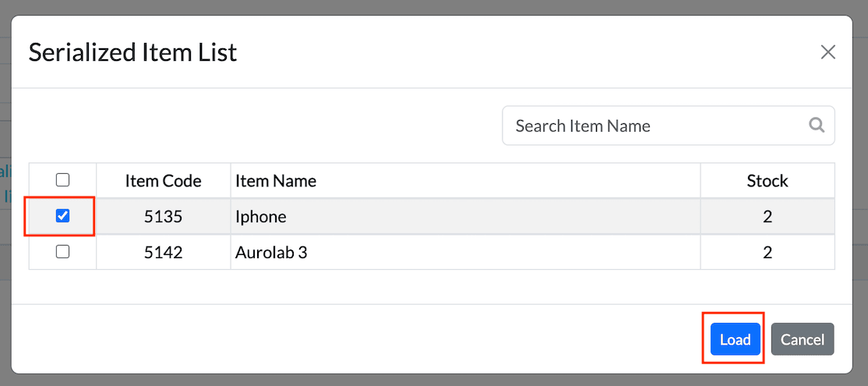868x386 pixels.
Task: Click the Item Name column header
Action: (276, 181)
